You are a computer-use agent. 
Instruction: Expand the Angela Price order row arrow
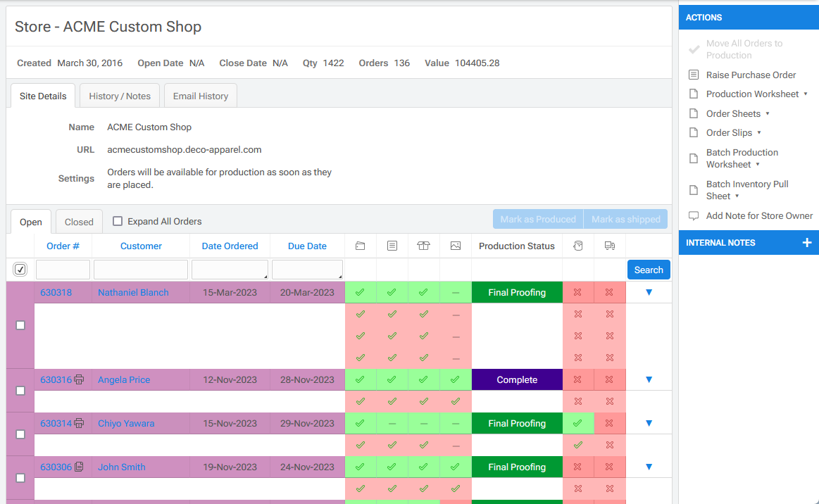(x=649, y=379)
